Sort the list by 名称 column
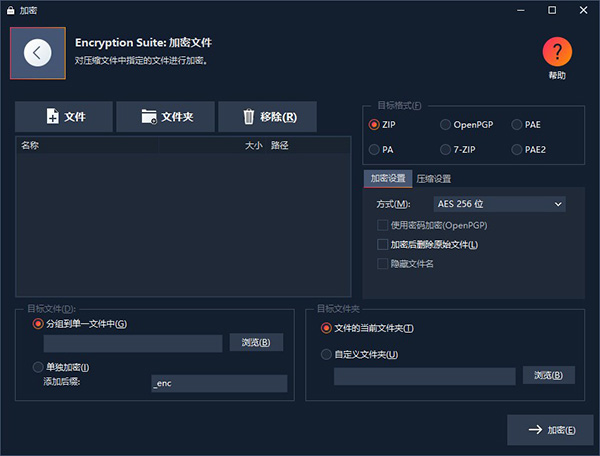The image size is (600, 456). click(87, 145)
